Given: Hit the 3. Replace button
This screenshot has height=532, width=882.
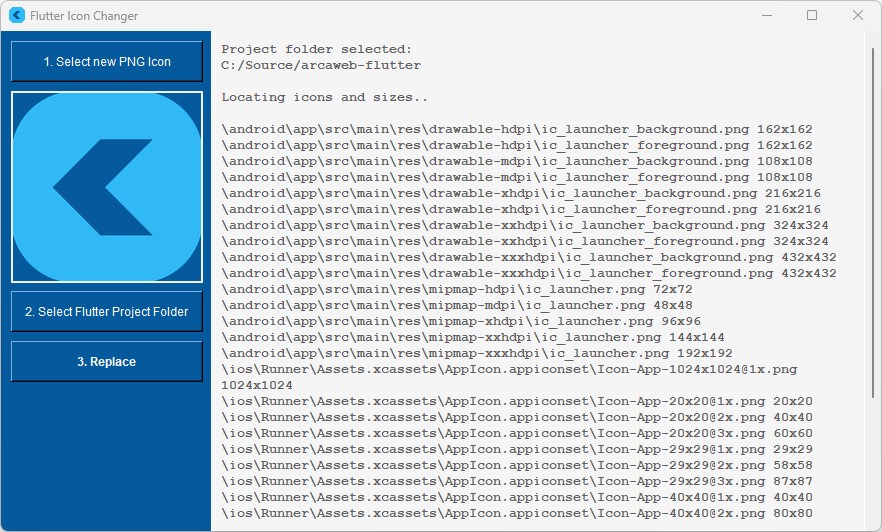Looking at the screenshot, I should coord(107,362).
